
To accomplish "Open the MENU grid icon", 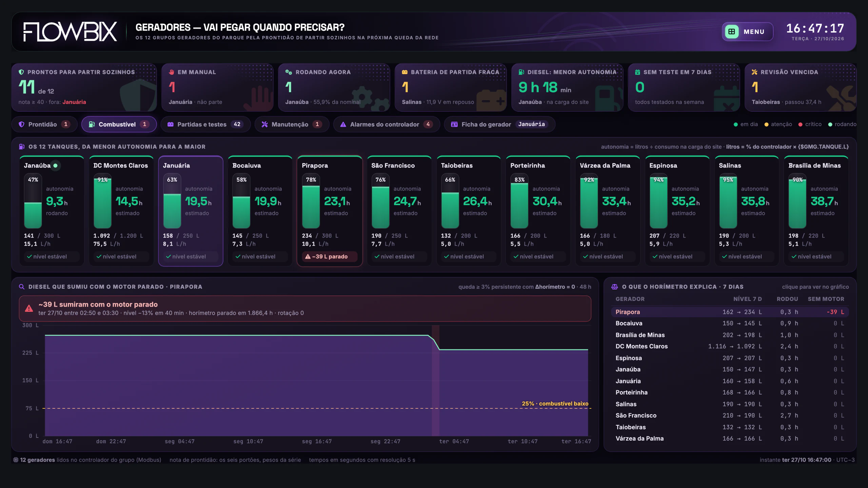I will 732,32.
